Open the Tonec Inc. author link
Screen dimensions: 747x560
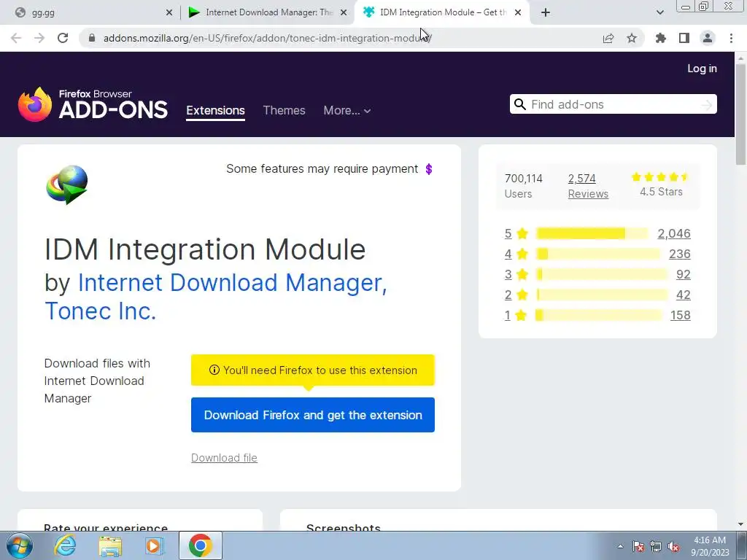click(101, 311)
